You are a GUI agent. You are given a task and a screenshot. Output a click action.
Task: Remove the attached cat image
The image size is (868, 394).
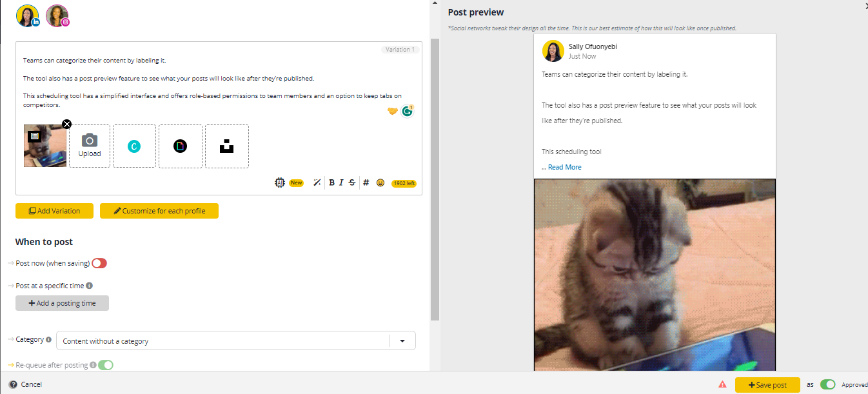click(x=66, y=124)
